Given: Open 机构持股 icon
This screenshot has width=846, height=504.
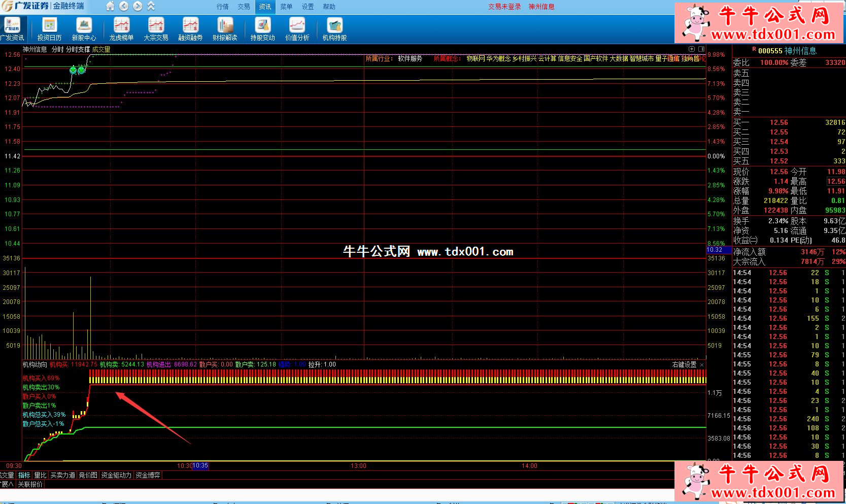Looking at the screenshot, I should [334, 29].
